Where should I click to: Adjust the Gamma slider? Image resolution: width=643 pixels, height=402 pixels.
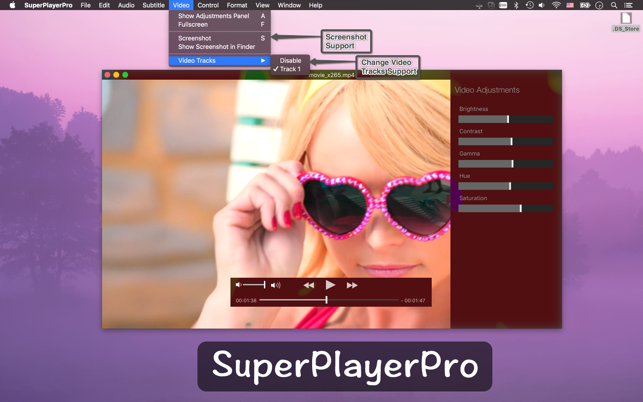click(x=506, y=164)
